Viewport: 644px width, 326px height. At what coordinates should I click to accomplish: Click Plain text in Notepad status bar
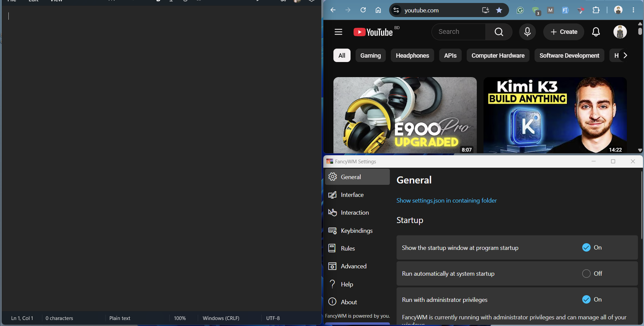120,318
